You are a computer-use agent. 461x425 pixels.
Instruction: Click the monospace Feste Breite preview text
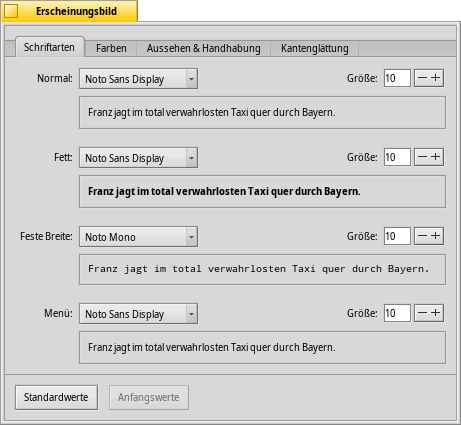point(259,269)
